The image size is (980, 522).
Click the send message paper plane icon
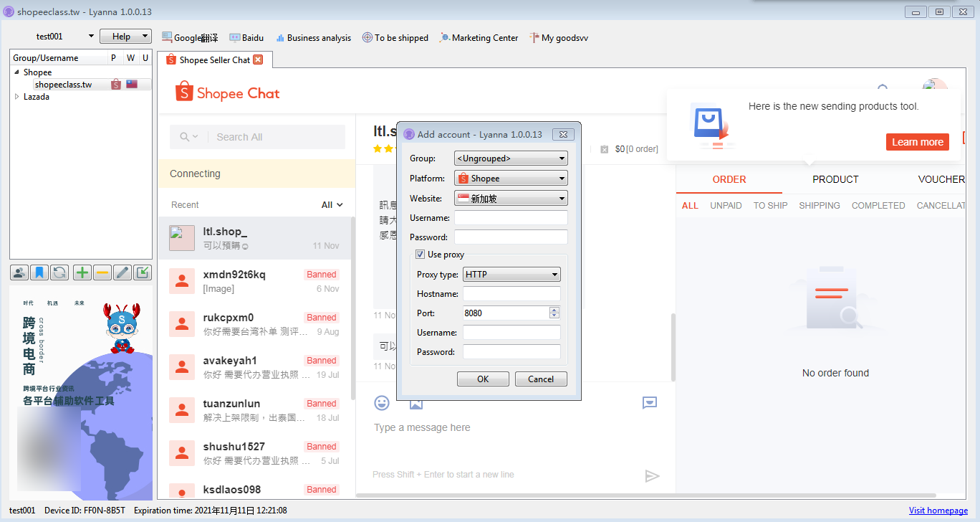click(652, 476)
